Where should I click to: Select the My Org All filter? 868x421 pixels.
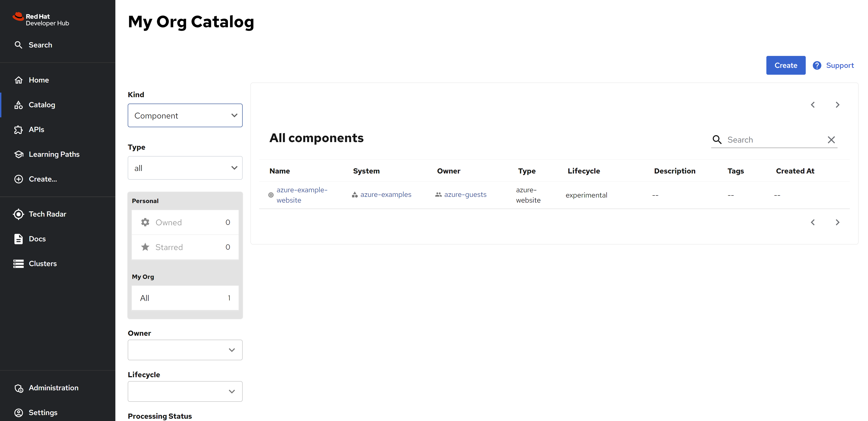185,298
